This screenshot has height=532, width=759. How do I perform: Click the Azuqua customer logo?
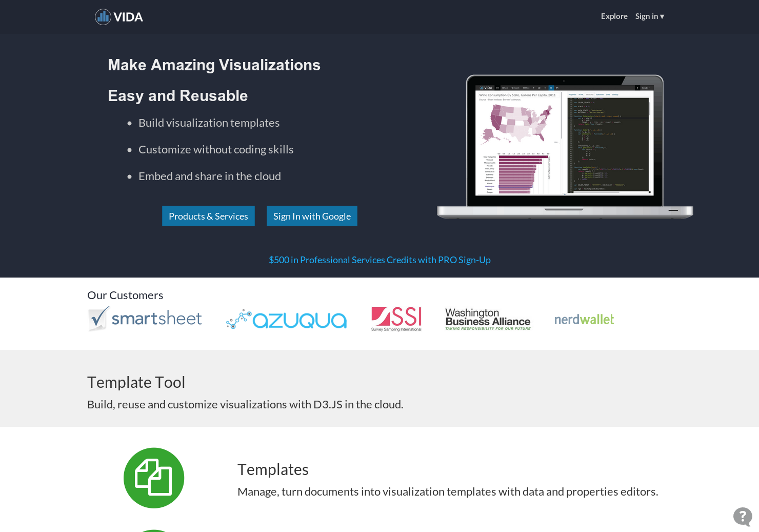tap(287, 320)
